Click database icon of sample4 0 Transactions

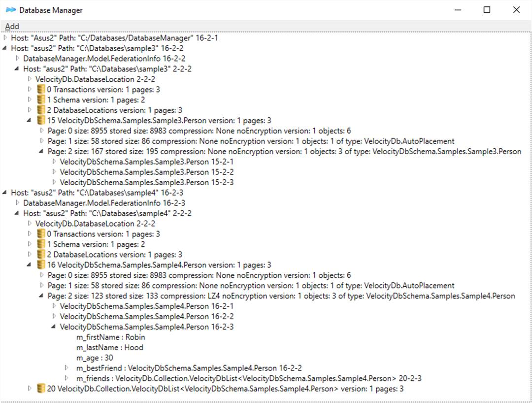click(41, 234)
